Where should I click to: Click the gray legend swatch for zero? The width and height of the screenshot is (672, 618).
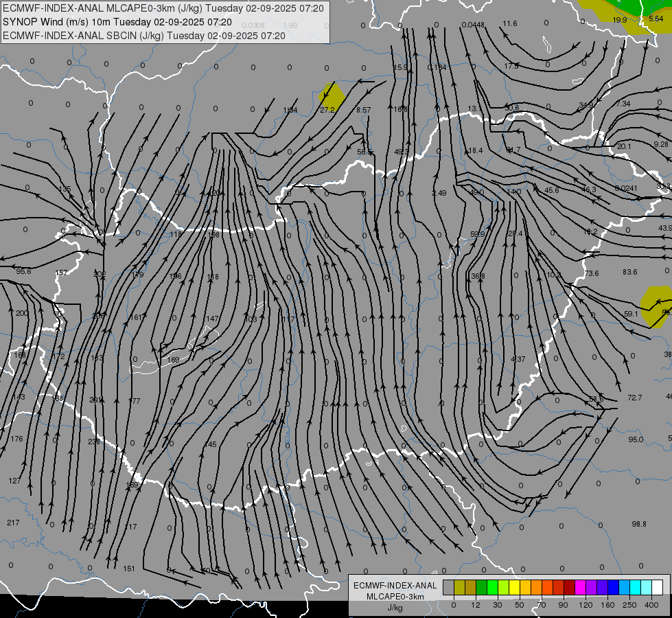tap(448, 588)
